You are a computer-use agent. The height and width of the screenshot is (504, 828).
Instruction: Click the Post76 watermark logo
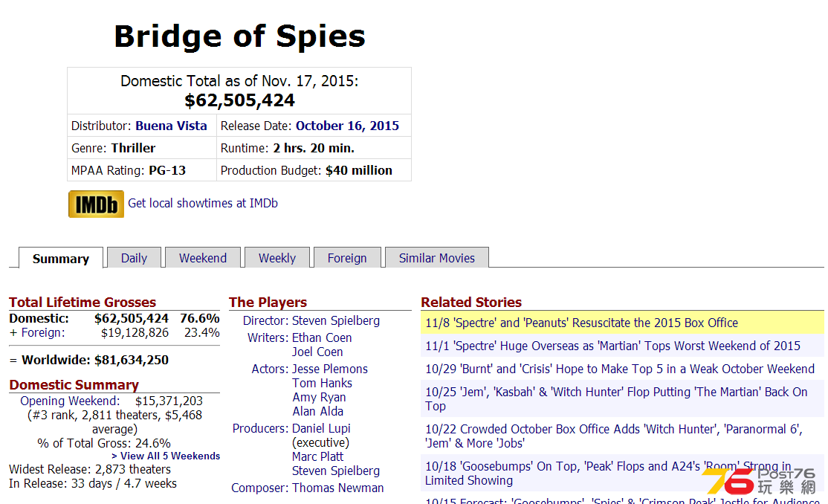click(759, 480)
